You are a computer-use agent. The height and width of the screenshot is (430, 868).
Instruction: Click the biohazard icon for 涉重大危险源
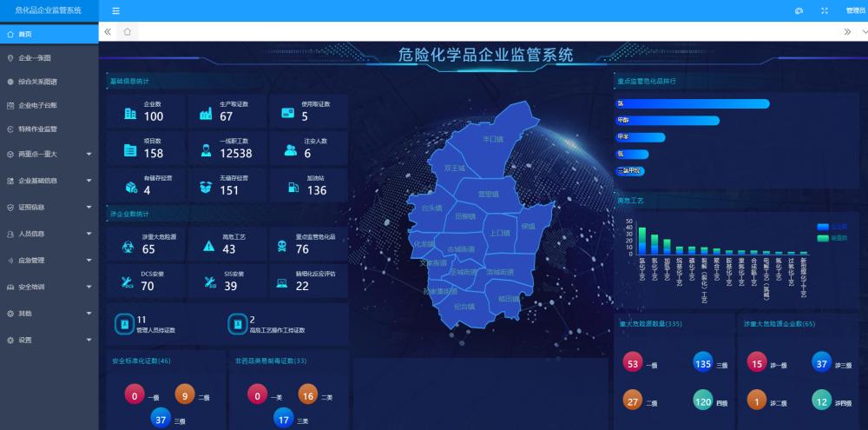click(x=130, y=246)
